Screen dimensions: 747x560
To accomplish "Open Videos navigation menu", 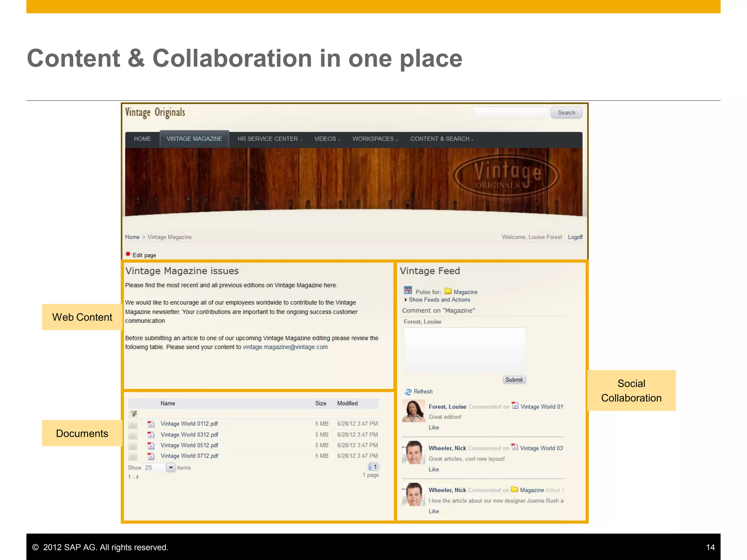I will pyautogui.click(x=327, y=139).
